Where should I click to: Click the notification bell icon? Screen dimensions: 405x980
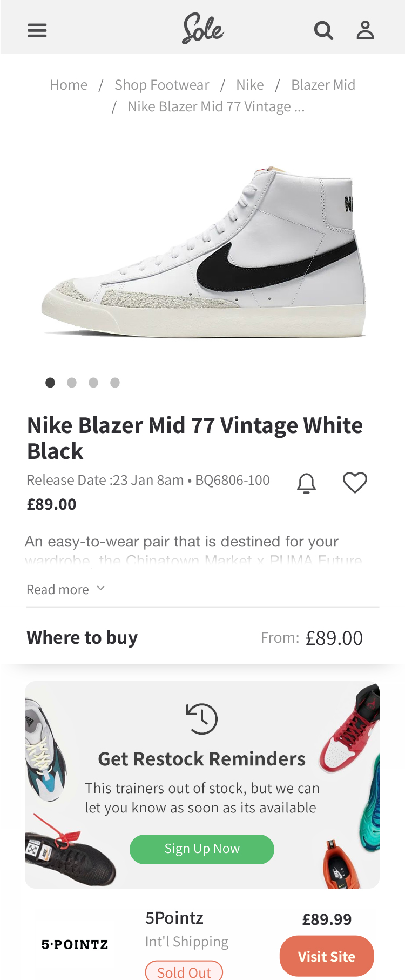pyautogui.click(x=306, y=483)
